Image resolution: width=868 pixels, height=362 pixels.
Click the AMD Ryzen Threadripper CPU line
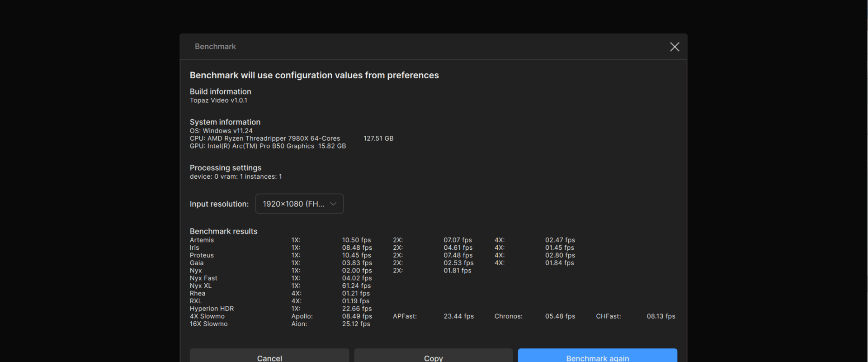[265, 138]
